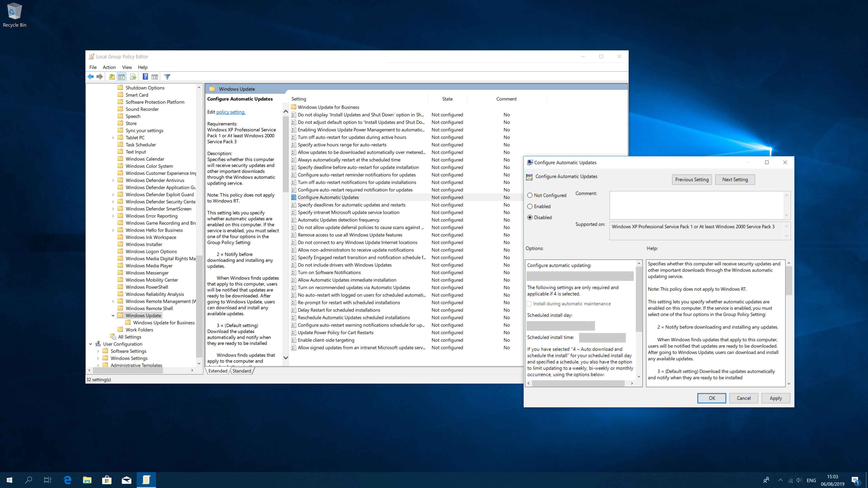This screenshot has height=488, width=868.
Task: Check the Install during automatic maintenance checkbox
Action: tap(529, 304)
